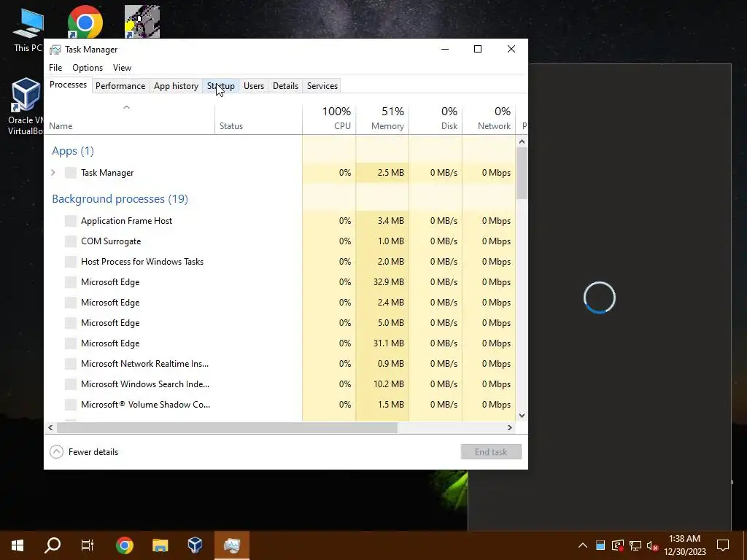Select Microsoft Edge row using 32.9 MB
This screenshot has height=560, width=747.
tap(280, 282)
